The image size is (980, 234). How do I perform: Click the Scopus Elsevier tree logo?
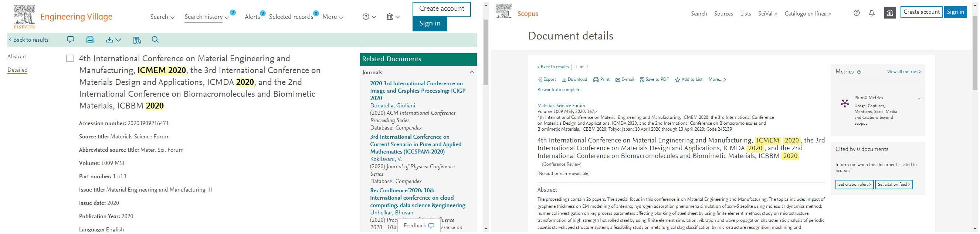[x=504, y=11]
